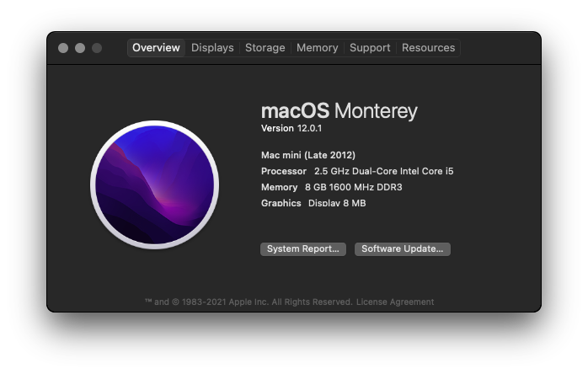This screenshot has height=374, width=588.
Task: Click the 8 GB 1600 MHz DDR3 value
Action: click(353, 187)
